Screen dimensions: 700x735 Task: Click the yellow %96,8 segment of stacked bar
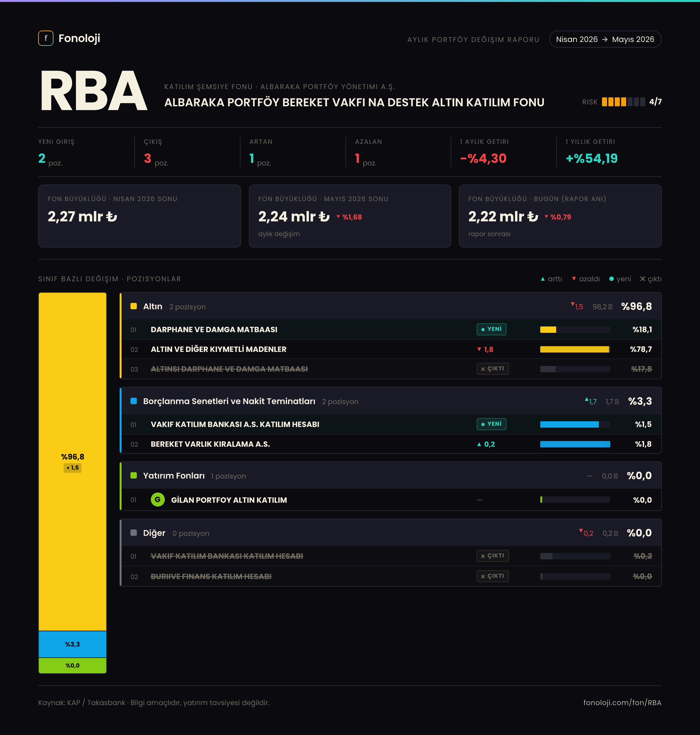click(72, 462)
